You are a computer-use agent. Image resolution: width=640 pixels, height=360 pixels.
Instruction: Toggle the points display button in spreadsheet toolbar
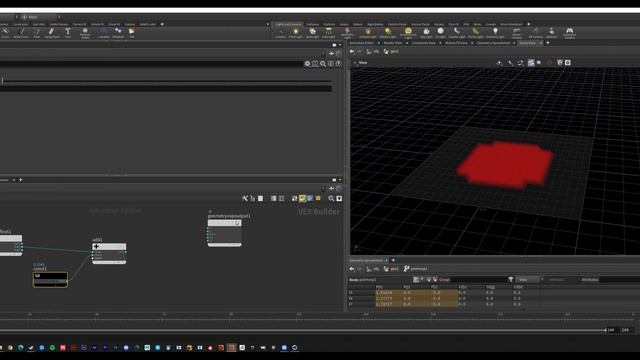point(416,280)
